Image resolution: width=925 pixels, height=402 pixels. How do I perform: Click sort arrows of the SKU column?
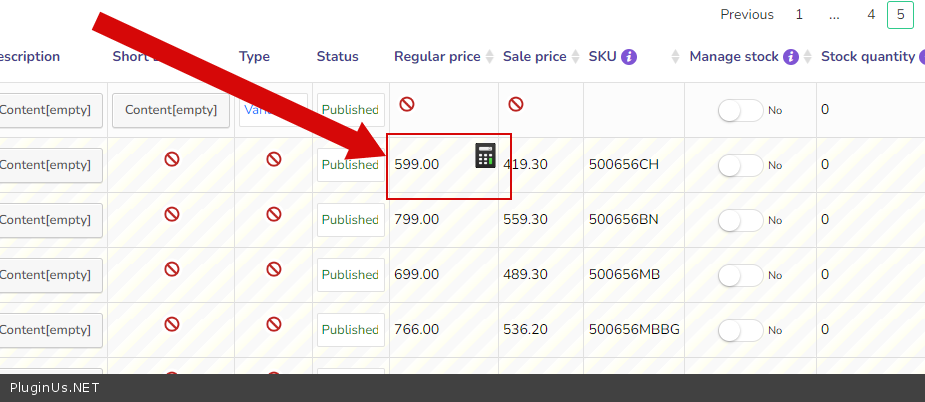click(675, 57)
